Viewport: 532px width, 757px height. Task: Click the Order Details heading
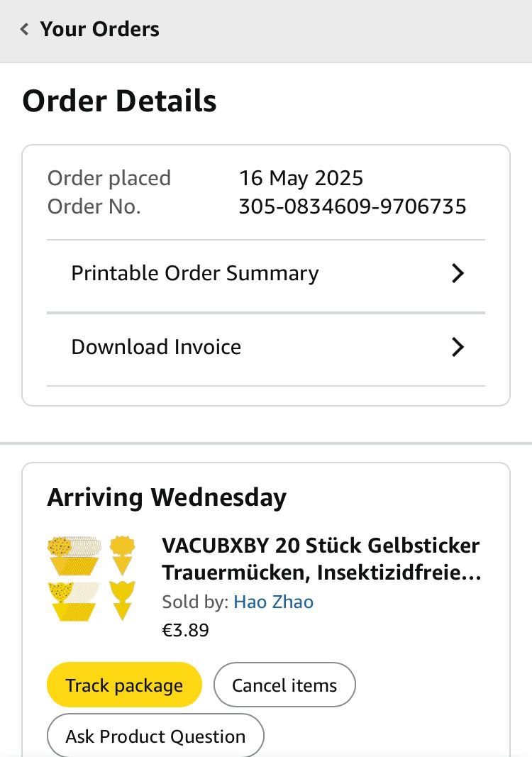119,101
